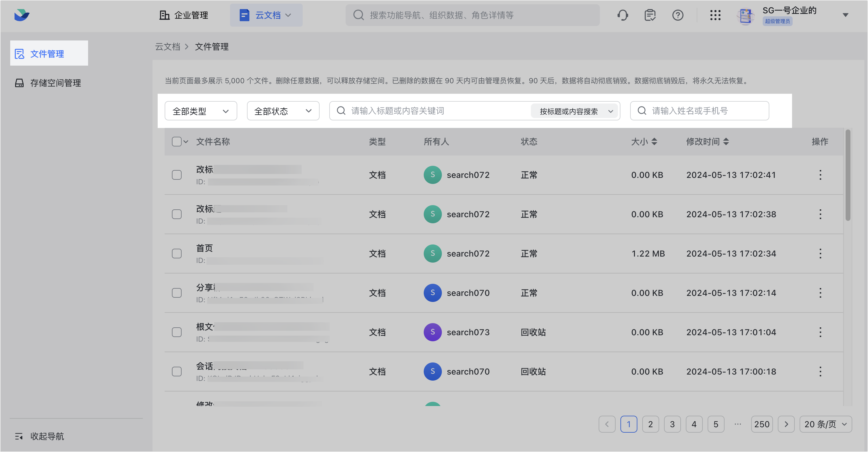The image size is (868, 452).
Task: Click the 云文档 breadcrumb link
Action: tap(167, 47)
